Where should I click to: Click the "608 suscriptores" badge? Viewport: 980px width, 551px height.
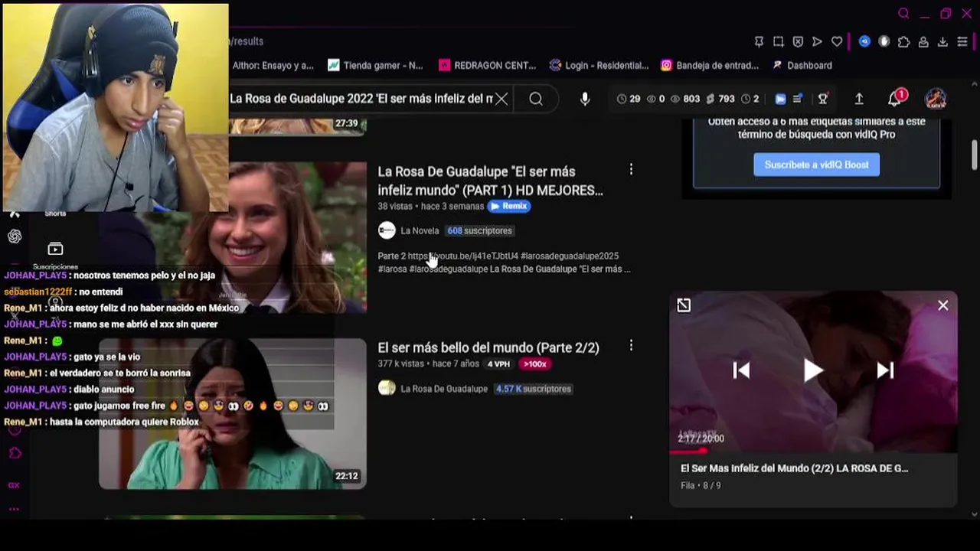pos(479,230)
